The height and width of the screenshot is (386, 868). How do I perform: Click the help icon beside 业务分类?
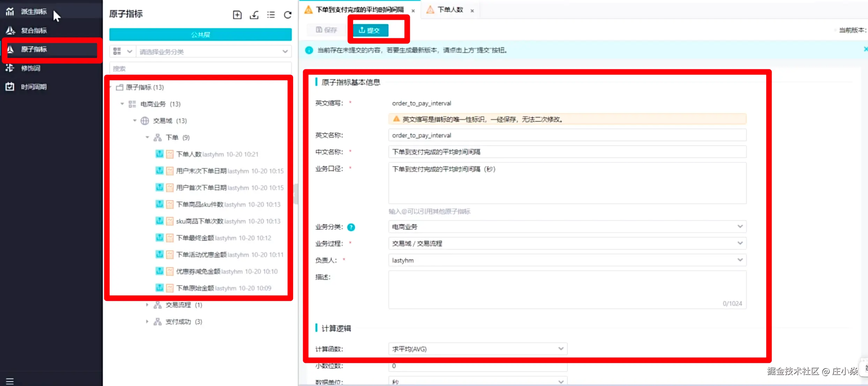351,227
